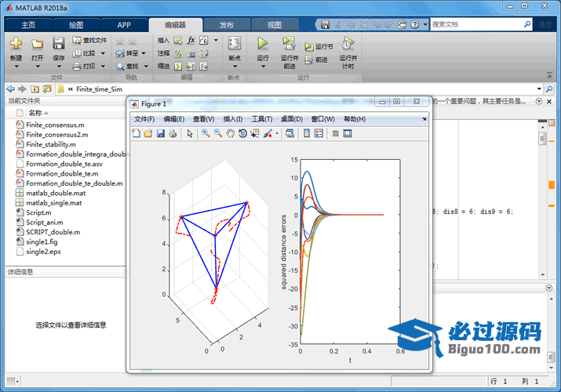Click the Zoom In tool in Figure 1
Viewport: 561px width, 392px height.
pos(206,133)
